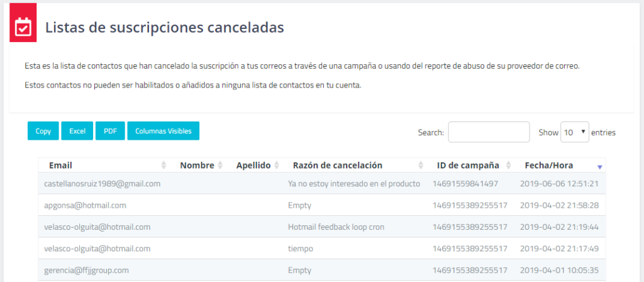
Task: Sort by Email column arrows
Action: (x=164, y=166)
